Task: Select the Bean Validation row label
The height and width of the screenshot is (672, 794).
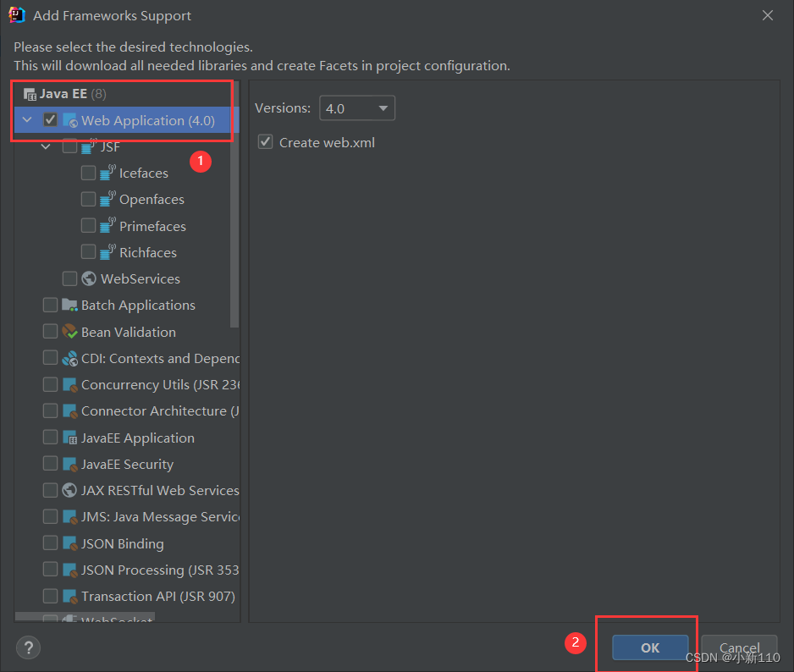Action: pos(129,333)
